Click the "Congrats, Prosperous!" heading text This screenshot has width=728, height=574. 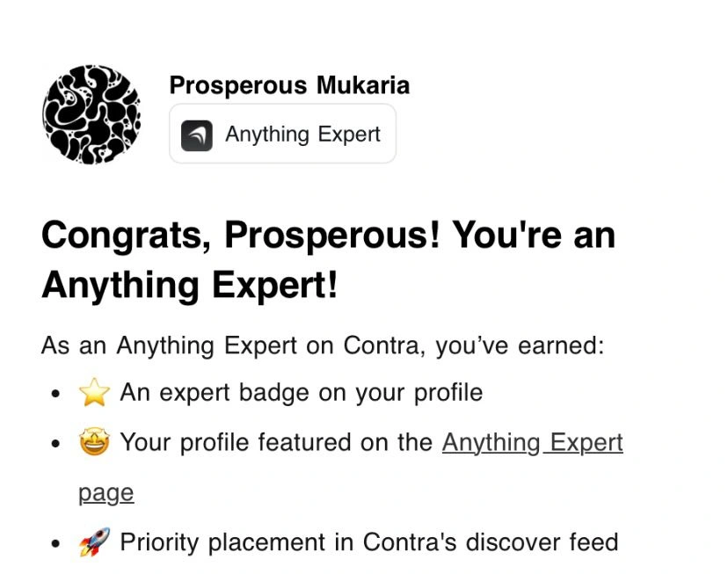(x=240, y=236)
